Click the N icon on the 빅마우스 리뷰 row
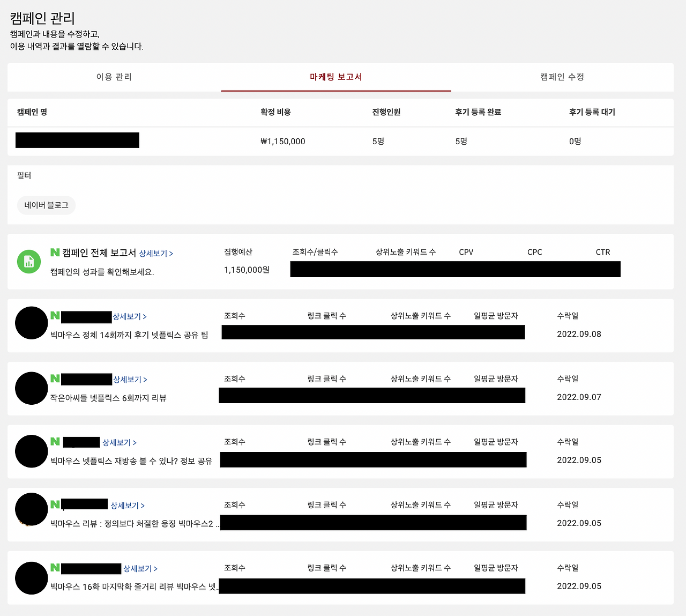The image size is (686, 616). [55, 504]
